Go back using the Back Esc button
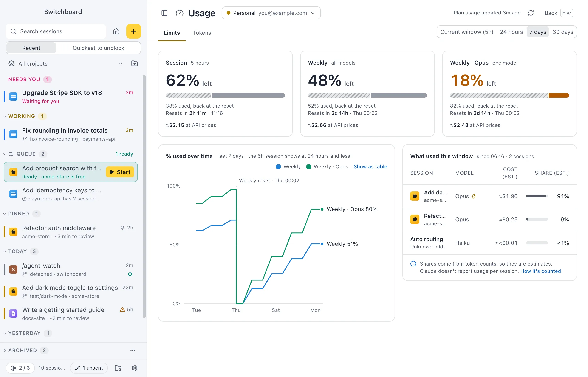 (x=558, y=13)
